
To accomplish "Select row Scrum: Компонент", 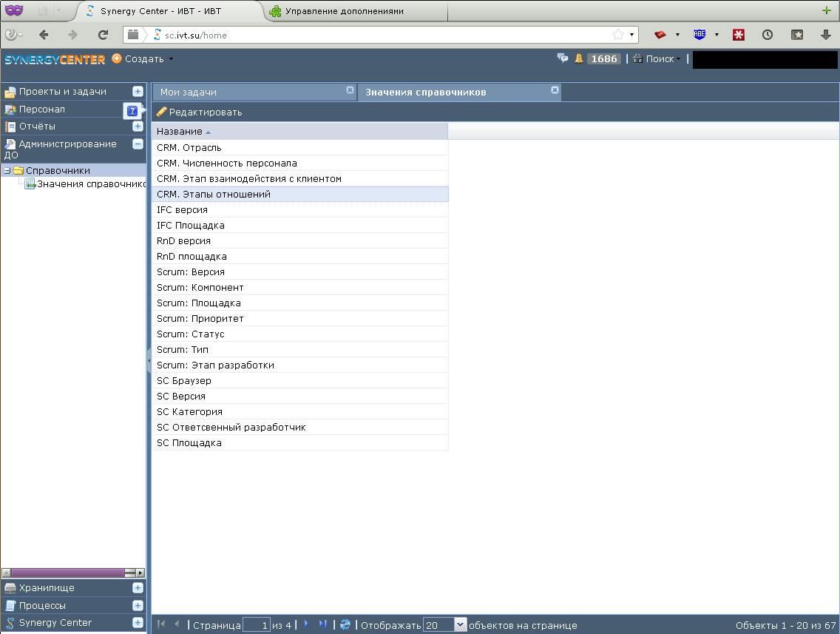I will (300, 287).
